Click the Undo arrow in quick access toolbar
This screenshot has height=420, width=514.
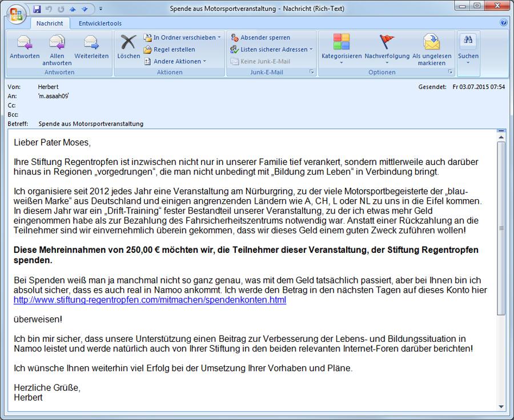tap(49, 9)
